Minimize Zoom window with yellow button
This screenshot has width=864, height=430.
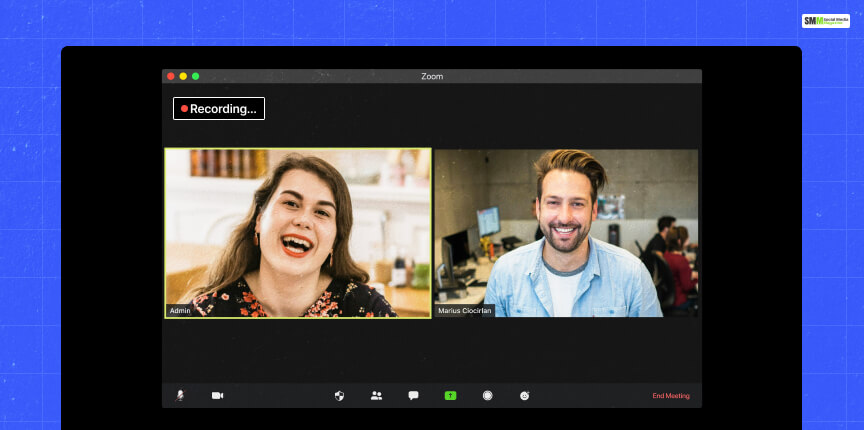183,76
